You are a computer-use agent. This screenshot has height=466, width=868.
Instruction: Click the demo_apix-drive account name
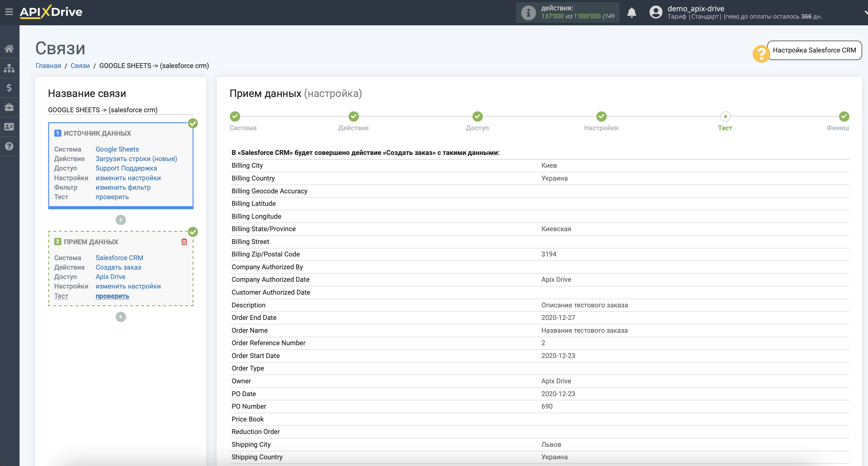coord(696,9)
